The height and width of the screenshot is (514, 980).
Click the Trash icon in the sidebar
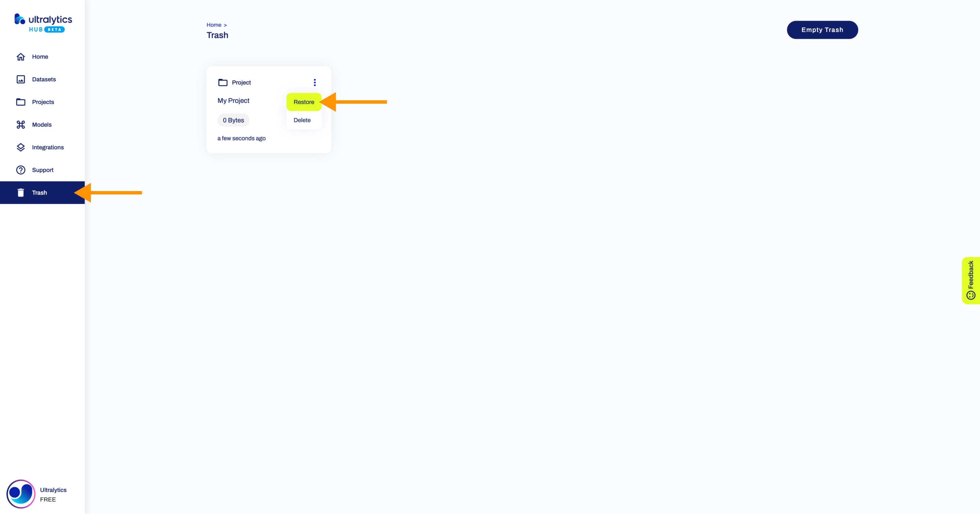pos(21,192)
